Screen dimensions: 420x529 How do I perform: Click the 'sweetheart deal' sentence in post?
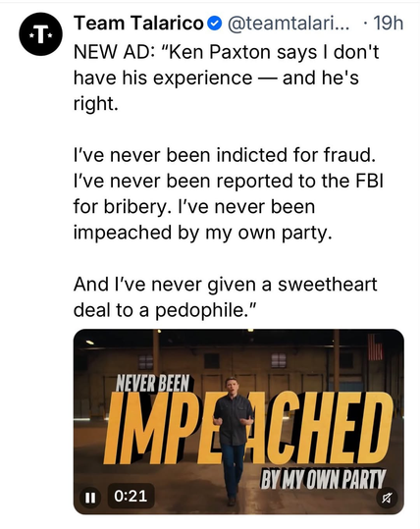coord(225,297)
